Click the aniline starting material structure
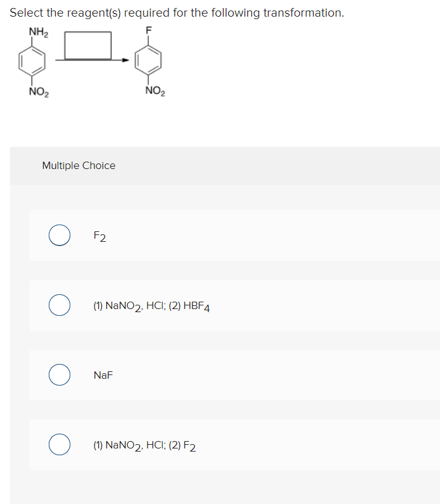This screenshot has width=440, height=504. [32, 60]
